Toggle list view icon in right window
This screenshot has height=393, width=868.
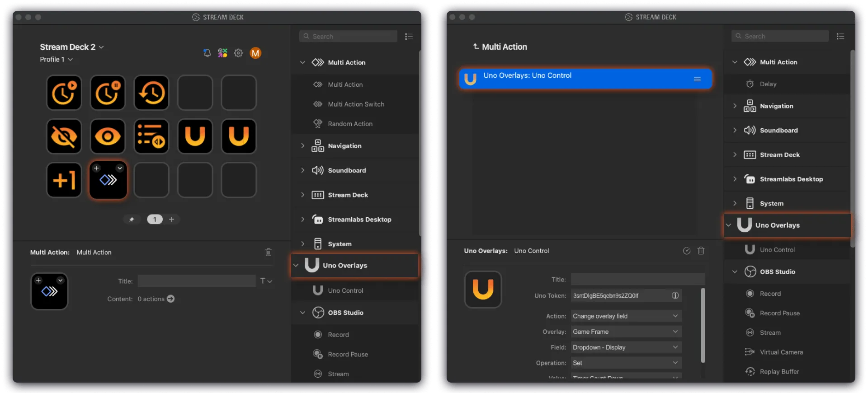(x=840, y=36)
